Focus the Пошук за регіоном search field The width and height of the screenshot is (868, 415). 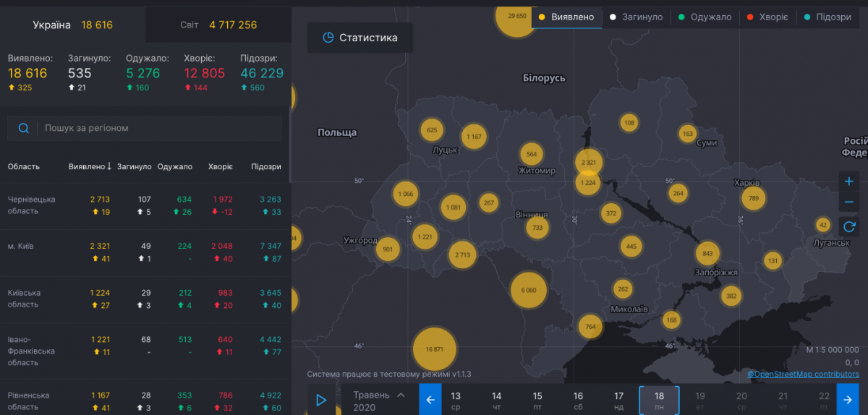(x=145, y=128)
